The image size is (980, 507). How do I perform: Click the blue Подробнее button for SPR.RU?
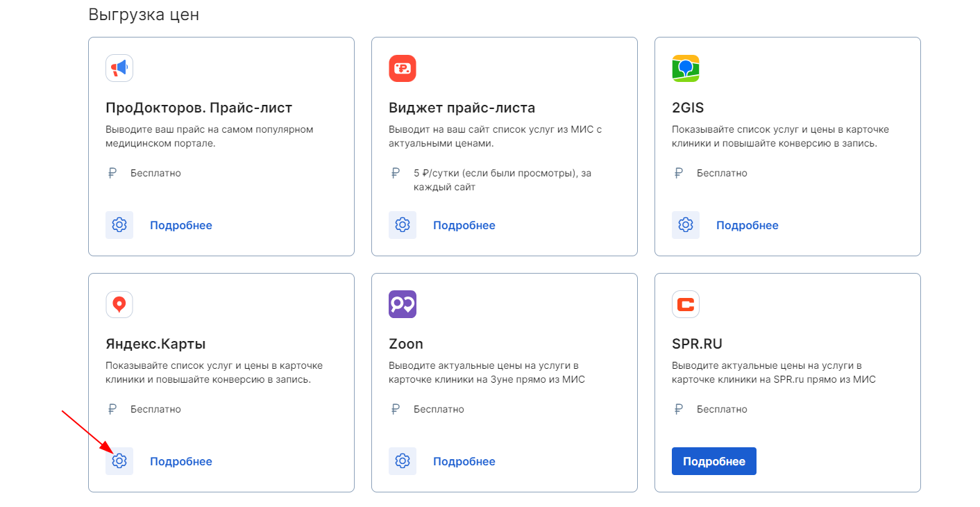tap(714, 461)
